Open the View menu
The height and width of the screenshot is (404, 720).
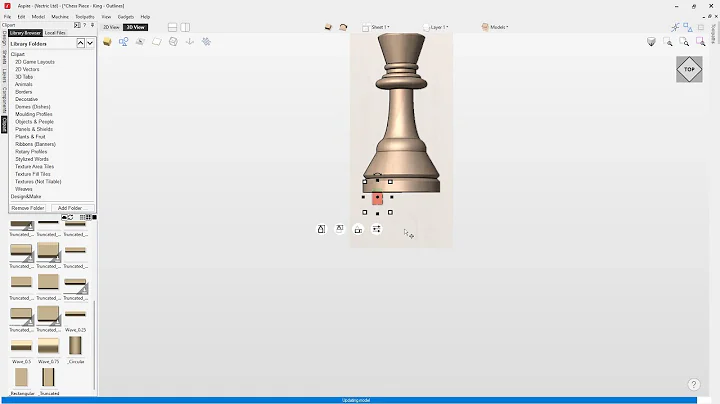(x=106, y=17)
